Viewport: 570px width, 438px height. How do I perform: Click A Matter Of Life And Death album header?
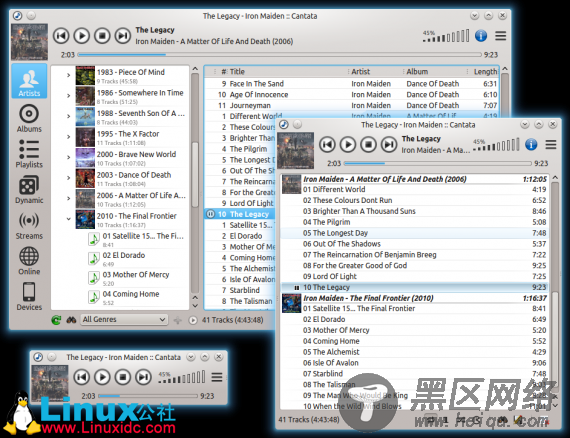(414, 179)
